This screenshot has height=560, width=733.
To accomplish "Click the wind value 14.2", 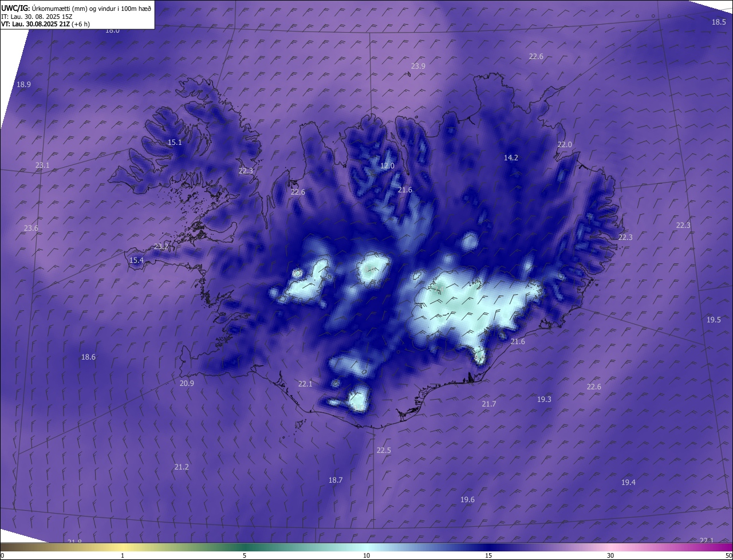I will [x=511, y=158].
